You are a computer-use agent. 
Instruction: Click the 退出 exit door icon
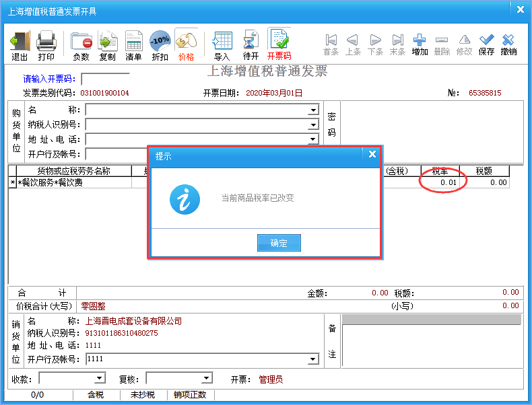tap(20, 46)
